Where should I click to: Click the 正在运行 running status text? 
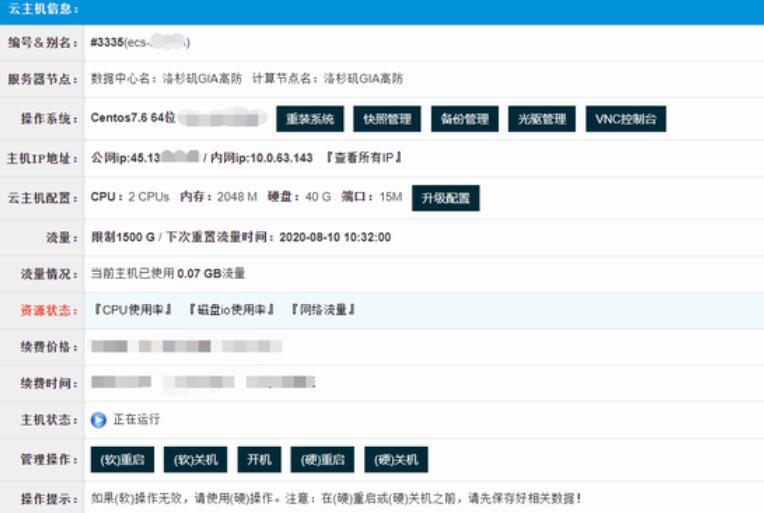tap(136, 419)
